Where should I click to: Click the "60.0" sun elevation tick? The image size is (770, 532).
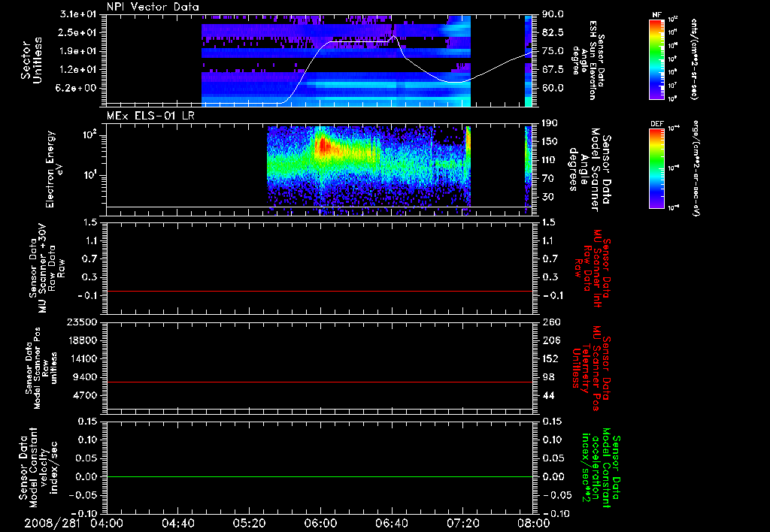pyautogui.click(x=553, y=88)
